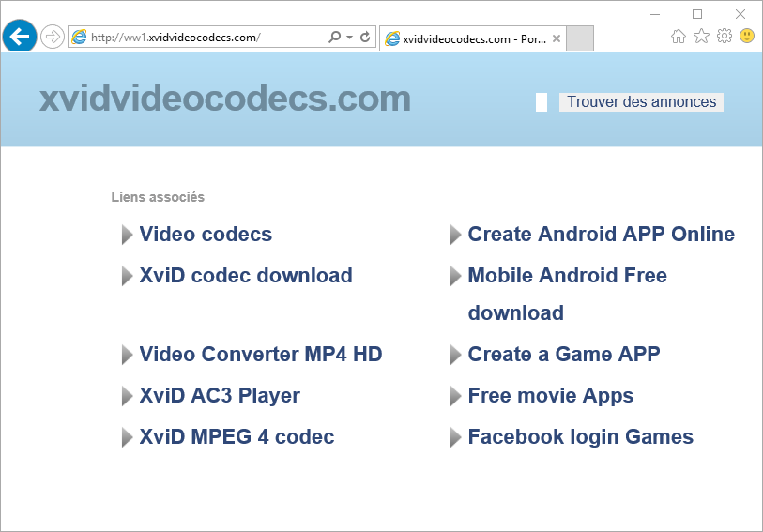The height and width of the screenshot is (532, 763).
Task: Click the forward navigation arrow
Action: coord(52,37)
